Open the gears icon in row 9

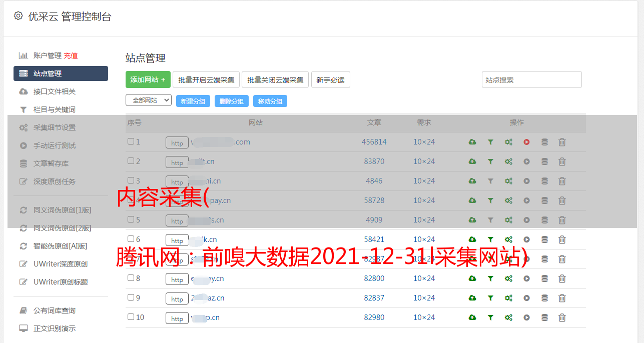click(508, 298)
